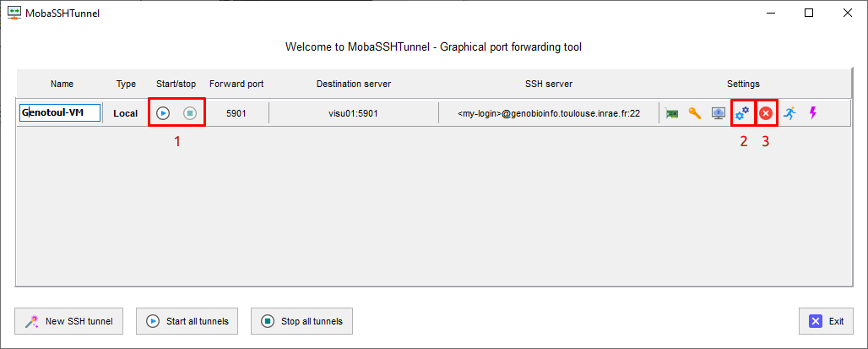Click the network card icon in Settings

pos(672,113)
